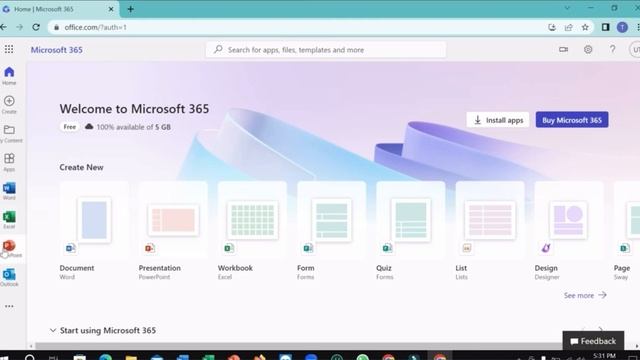Launch Word from the sidebar
This screenshot has width=640, height=360.
9,191
